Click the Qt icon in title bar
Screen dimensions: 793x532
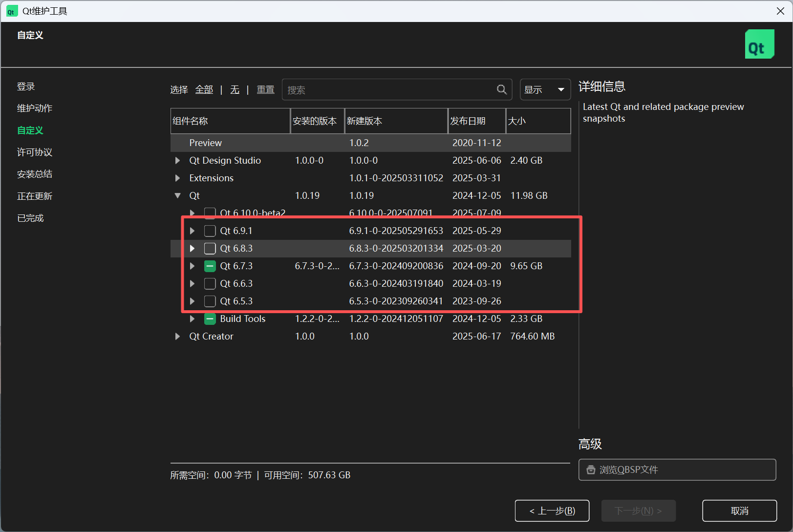pos(11,11)
